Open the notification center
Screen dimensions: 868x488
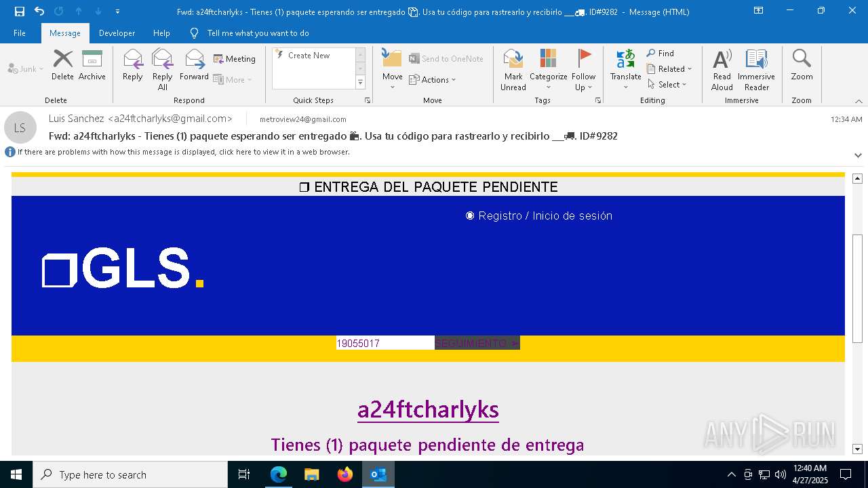click(846, 474)
